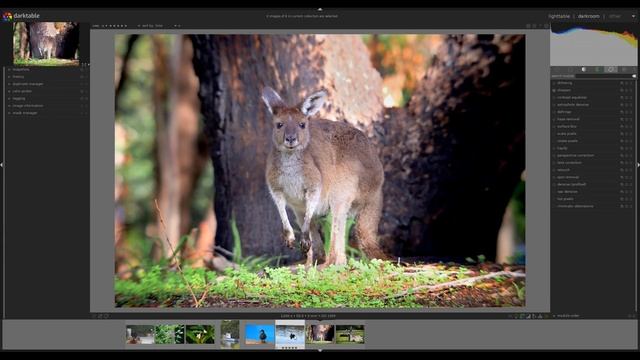This screenshot has height=360, width=640.
Task: Toggle the haze removal module on
Action: pos(554,119)
